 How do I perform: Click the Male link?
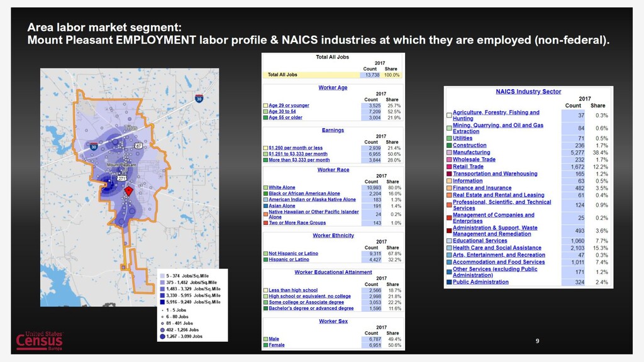[x=274, y=339]
